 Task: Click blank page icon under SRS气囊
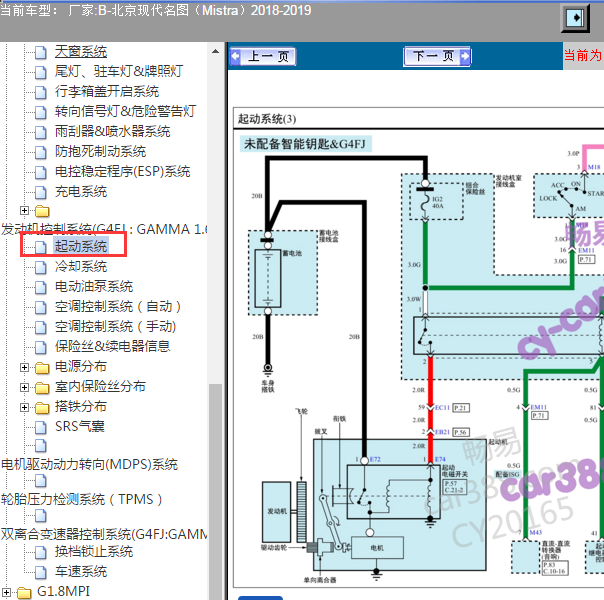pos(41,446)
